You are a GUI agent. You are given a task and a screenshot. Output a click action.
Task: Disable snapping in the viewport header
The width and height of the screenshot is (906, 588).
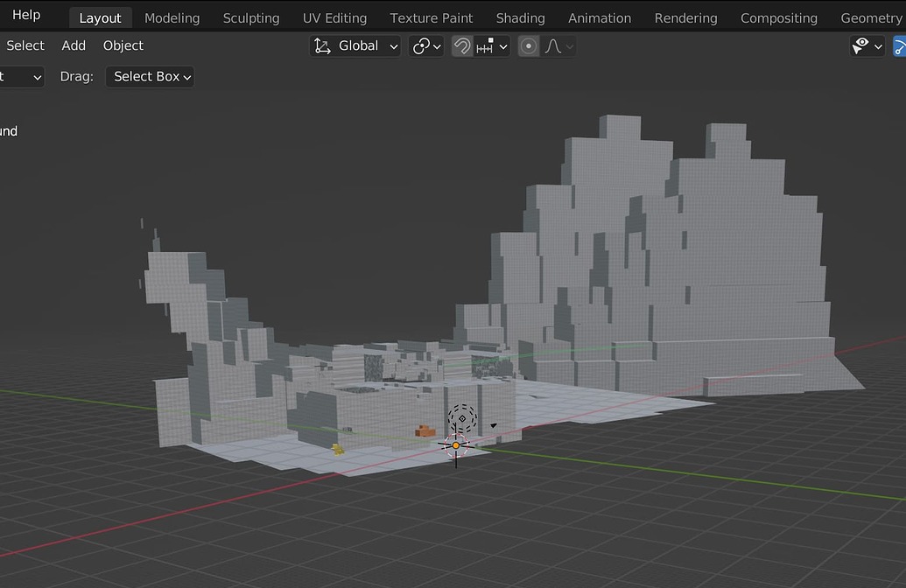click(462, 45)
